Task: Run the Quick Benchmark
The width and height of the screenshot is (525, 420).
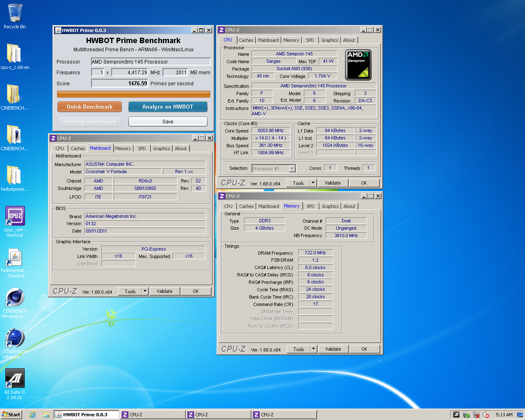Action: [89, 107]
